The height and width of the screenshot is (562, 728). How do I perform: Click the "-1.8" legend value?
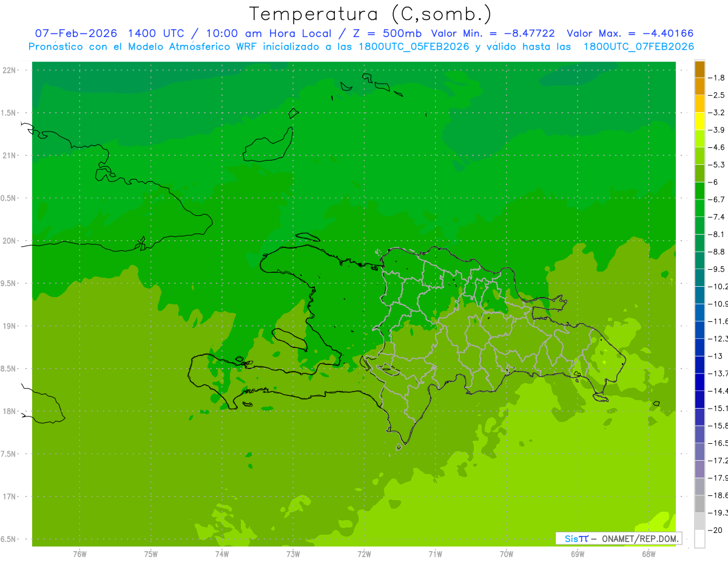(717, 78)
